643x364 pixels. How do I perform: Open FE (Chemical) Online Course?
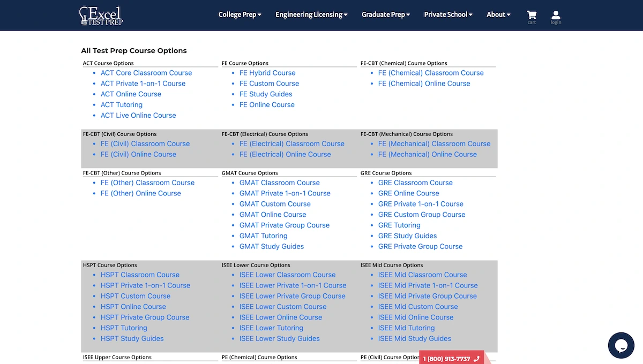tap(424, 84)
